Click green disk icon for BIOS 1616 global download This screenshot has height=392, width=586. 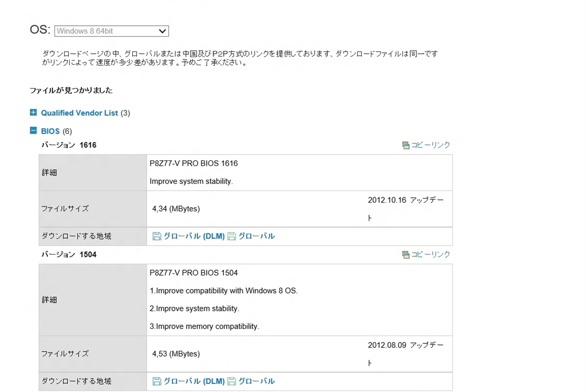point(232,236)
